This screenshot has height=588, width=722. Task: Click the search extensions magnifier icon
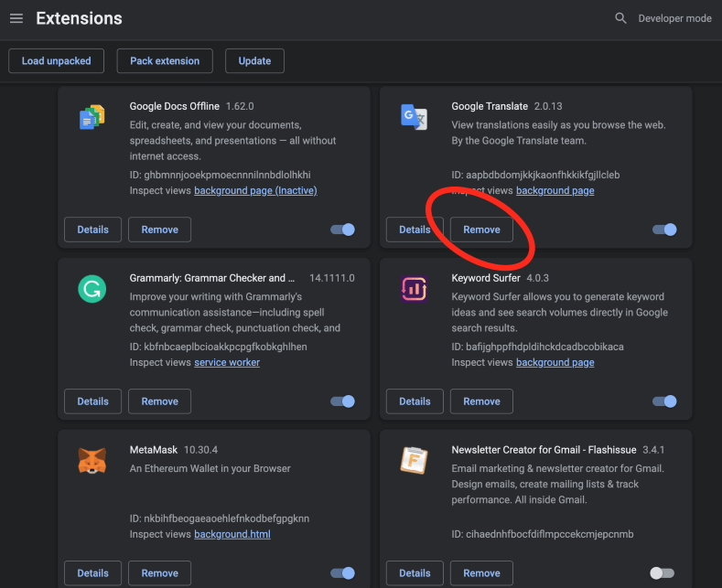coord(621,18)
